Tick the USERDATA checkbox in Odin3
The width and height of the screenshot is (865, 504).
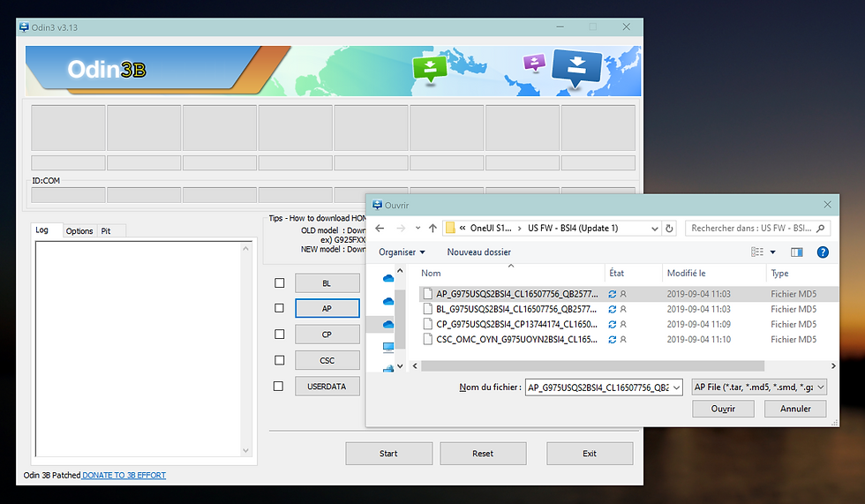pyautogui.click(x=279, y=386)
